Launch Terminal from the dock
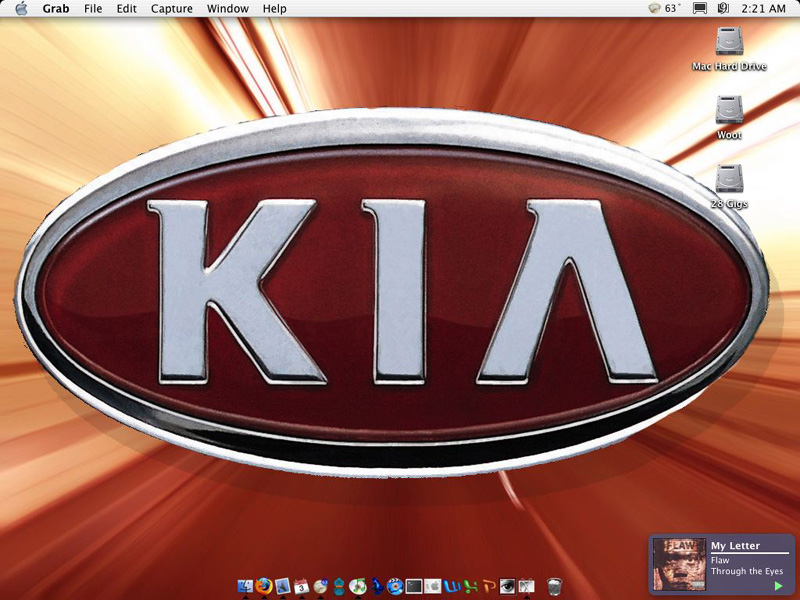The height and width of the screenshot is (600, 800). (414, 586)
